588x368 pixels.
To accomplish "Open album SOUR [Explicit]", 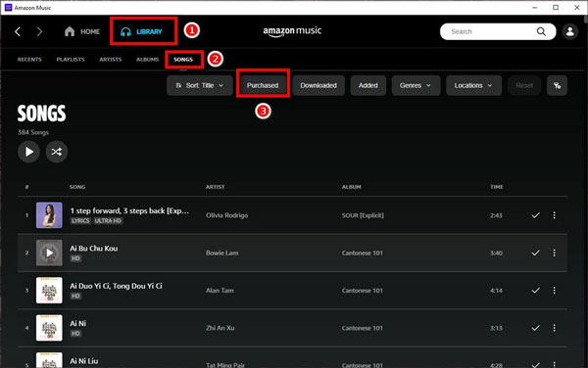I will click(x=363, y=215).
